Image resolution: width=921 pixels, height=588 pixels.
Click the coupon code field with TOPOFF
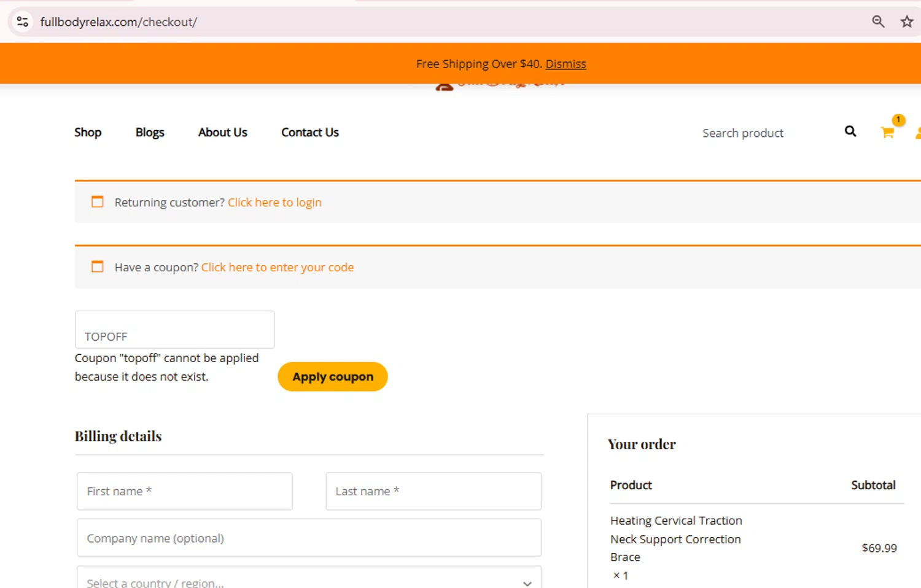174,330
